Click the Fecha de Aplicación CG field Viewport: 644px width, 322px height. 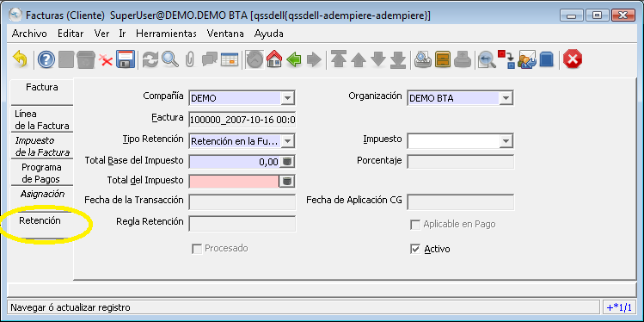[x=460, y=202]
